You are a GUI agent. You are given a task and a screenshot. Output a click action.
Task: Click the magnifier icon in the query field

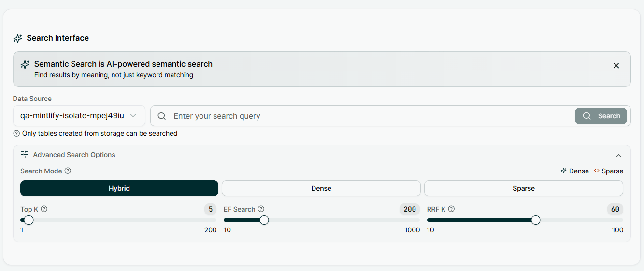coord(162,116)
